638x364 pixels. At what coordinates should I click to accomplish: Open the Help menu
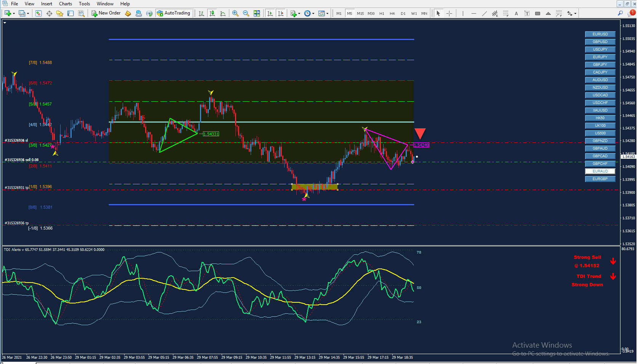(x=125, y=4)
